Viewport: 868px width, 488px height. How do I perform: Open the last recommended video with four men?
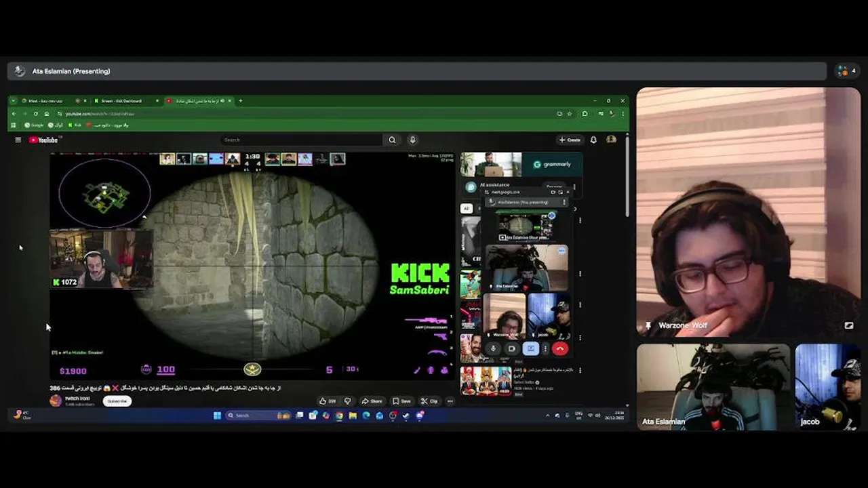point(486,381)
